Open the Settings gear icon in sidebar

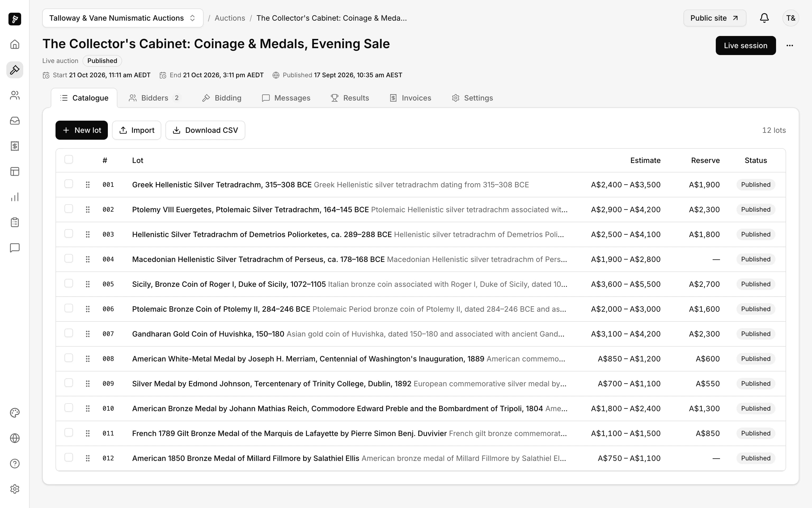(15, 489)
